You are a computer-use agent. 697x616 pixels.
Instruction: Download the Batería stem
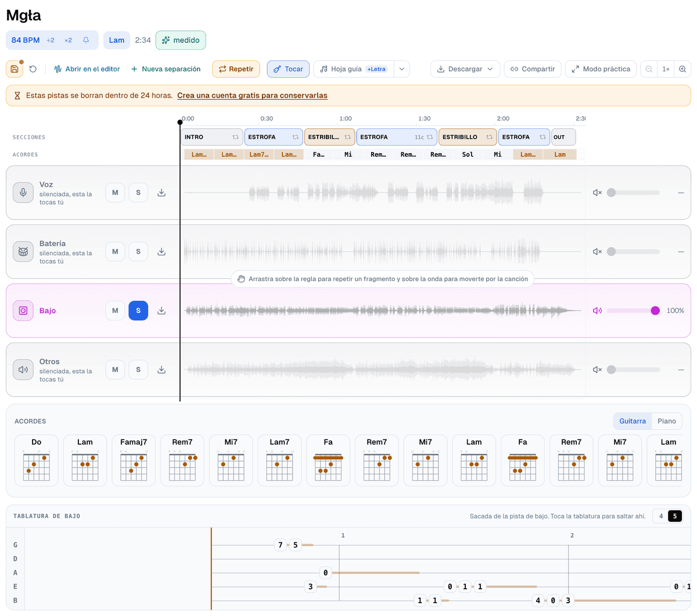point(161,251)
